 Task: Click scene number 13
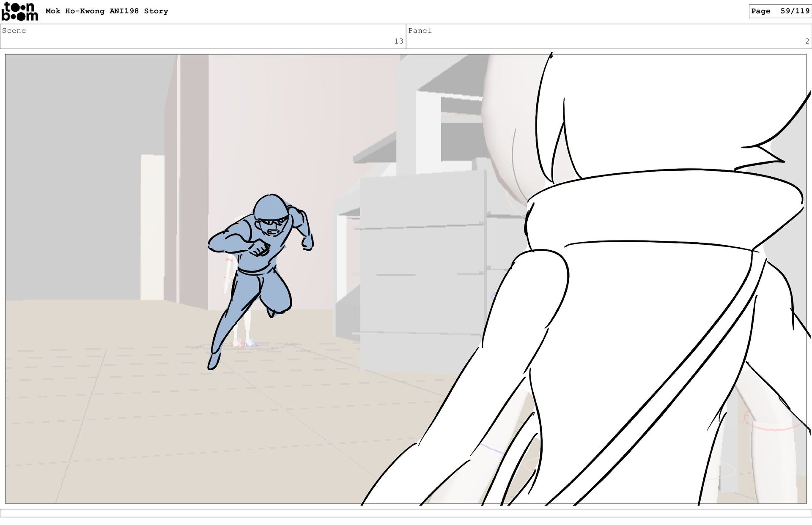pyautogui.click(x=398, y=41)
